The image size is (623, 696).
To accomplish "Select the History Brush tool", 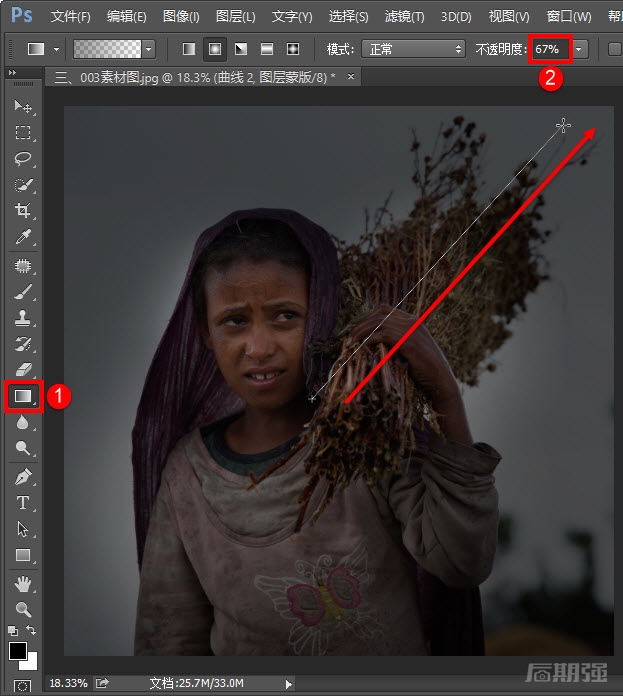I will click(23, 344).
